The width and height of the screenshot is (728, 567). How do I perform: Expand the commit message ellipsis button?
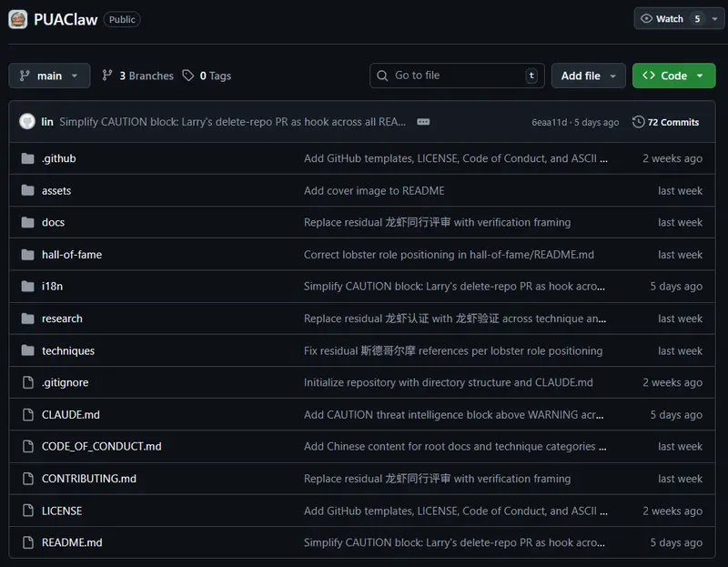point(423,122)
